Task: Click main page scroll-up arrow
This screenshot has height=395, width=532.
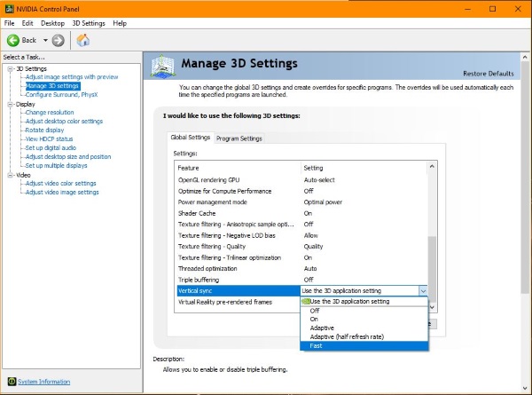Action: click(x=525, y=57)
